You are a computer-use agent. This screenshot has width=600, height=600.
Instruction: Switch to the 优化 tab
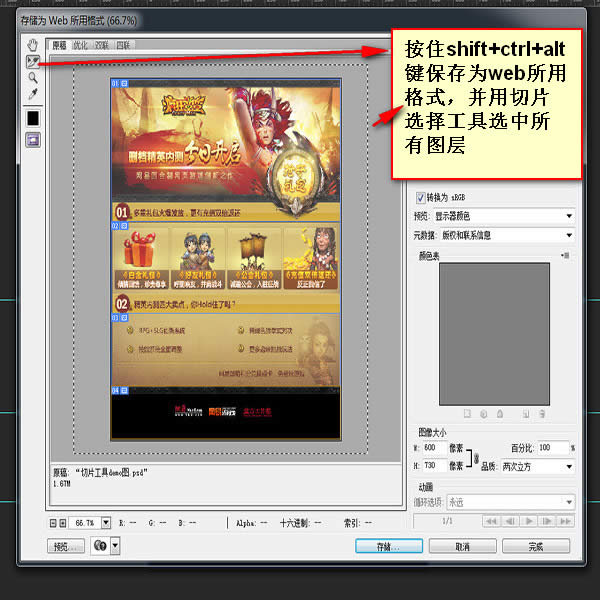point(80,45)
